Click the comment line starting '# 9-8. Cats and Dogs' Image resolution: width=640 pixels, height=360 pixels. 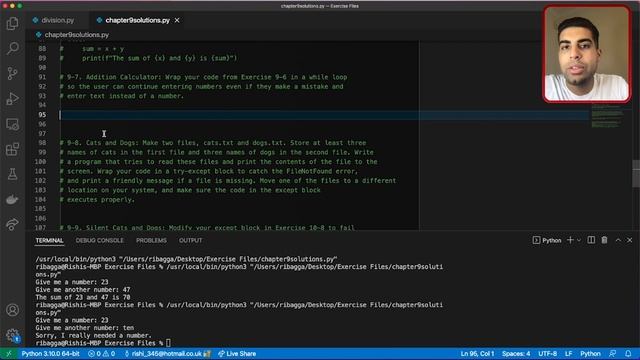213,143
